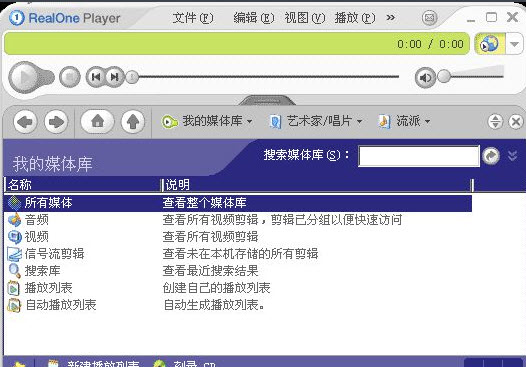Go forward with the right arrow button
This screenshot has width=526, height=367.
pyautogui.click(x=56, y=121)
